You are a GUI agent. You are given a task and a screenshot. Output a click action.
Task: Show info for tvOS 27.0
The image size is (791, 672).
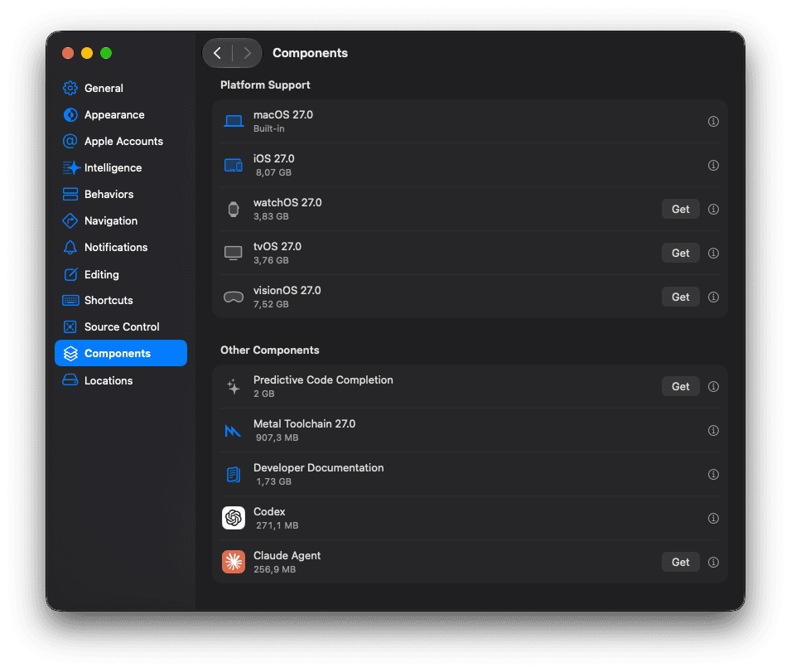(x=713, y=253)
